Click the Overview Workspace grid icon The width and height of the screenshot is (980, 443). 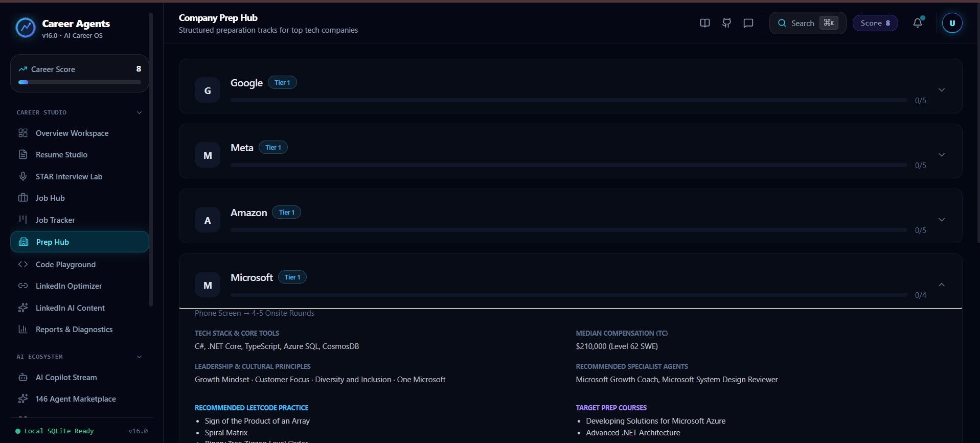click(x=23, y=133)
